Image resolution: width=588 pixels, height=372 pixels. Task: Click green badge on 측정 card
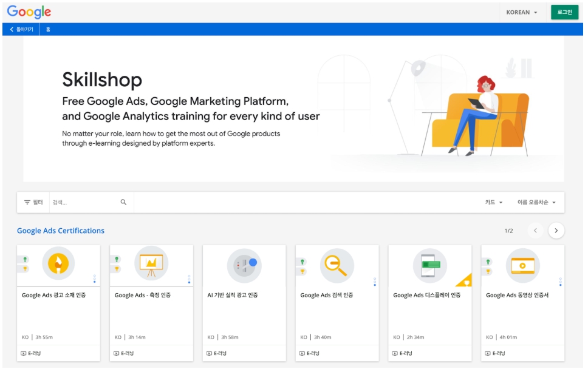116,259
